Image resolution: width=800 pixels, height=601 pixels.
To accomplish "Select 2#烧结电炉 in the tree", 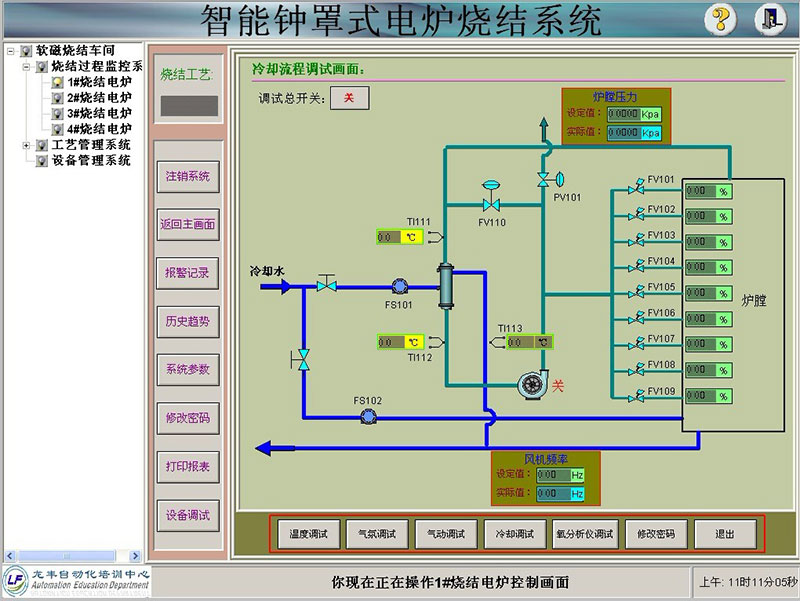I will (99, 98).
